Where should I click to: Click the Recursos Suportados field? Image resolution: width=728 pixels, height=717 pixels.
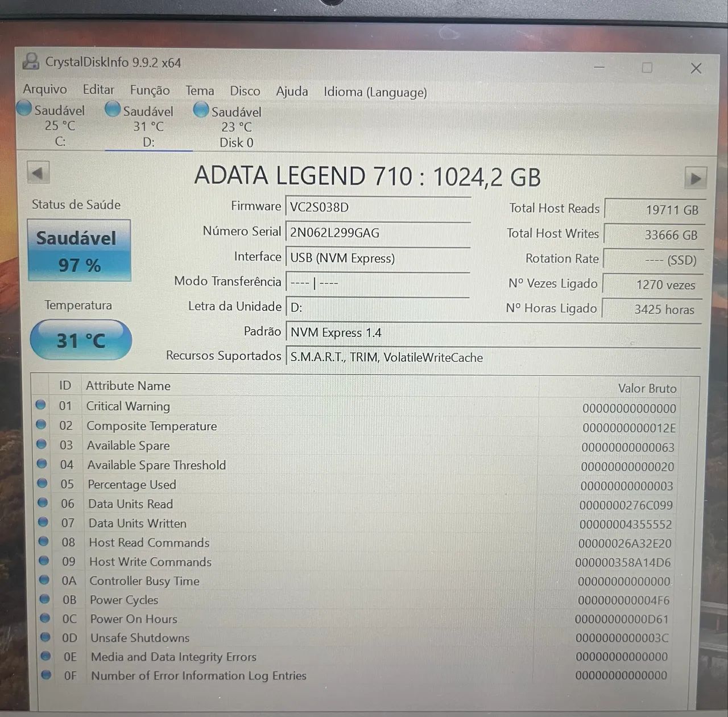(493, 357)
